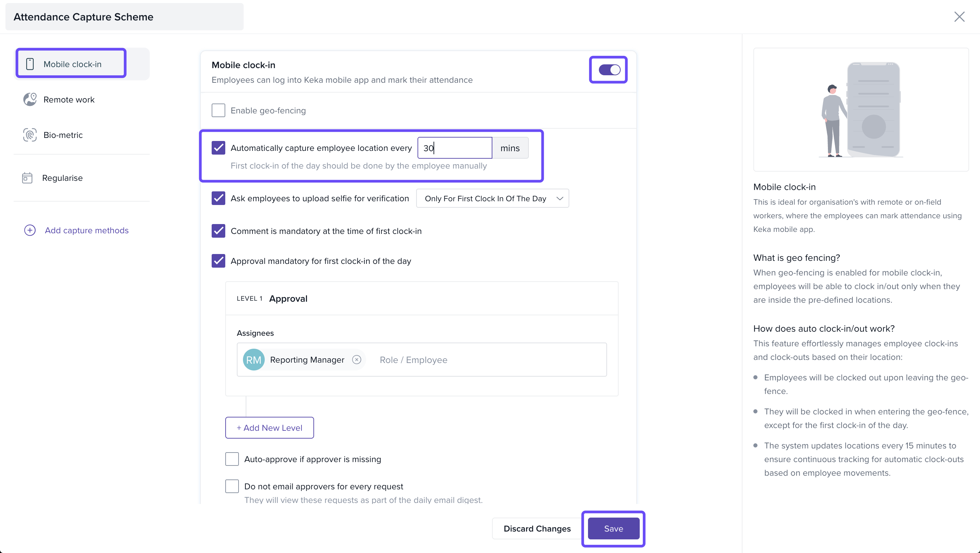Viewport: 980px width, 553px height.
Task: Open the selfie verification frequency dropdown
Action: pos(492,198)
